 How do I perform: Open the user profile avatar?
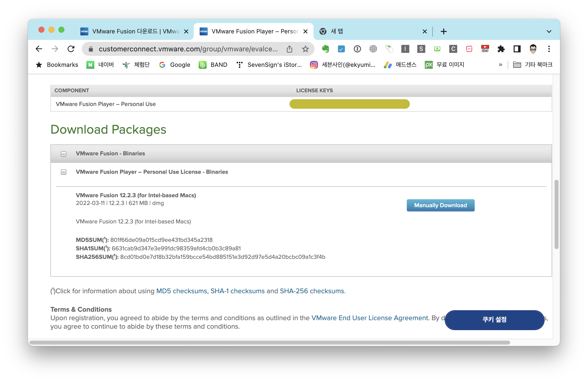click(533, 49)
